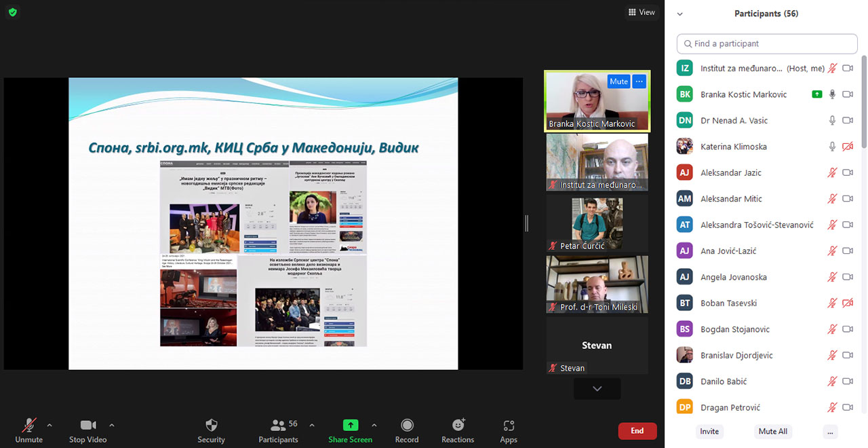Open the View layout menu
The image size is (868, 448).
tap(642, 12)
